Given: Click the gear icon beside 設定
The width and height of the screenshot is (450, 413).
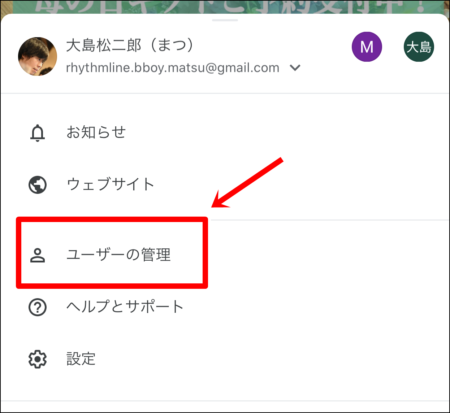Looking at the screenshot, I should pyautogui.click(x=37, y=359).
